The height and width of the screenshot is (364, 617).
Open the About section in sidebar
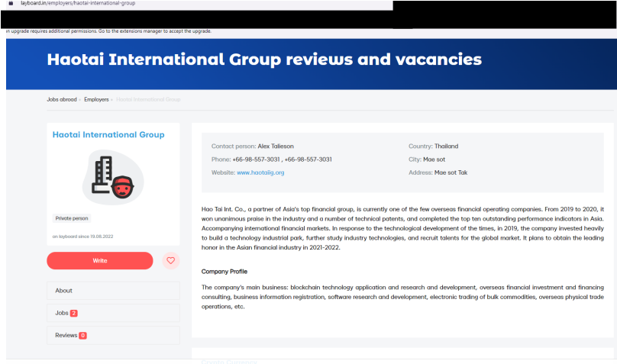[113, 291]
